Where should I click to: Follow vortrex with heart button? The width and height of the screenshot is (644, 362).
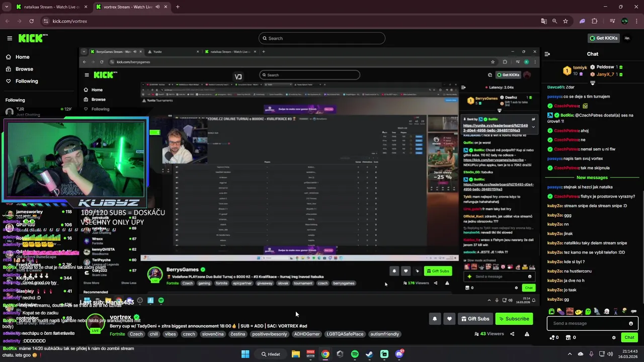(x=449, y=319)
